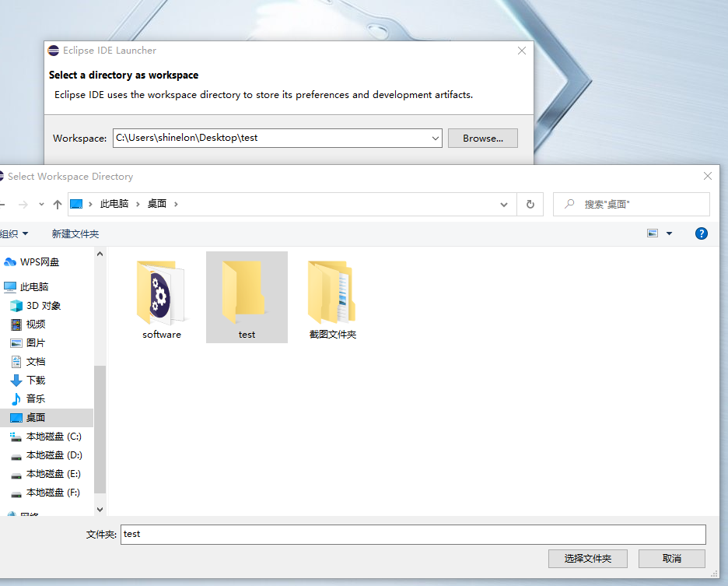Expand chevron after 此电脑 breadcrumb
The image size is (728, 586).
click(138, 204)
